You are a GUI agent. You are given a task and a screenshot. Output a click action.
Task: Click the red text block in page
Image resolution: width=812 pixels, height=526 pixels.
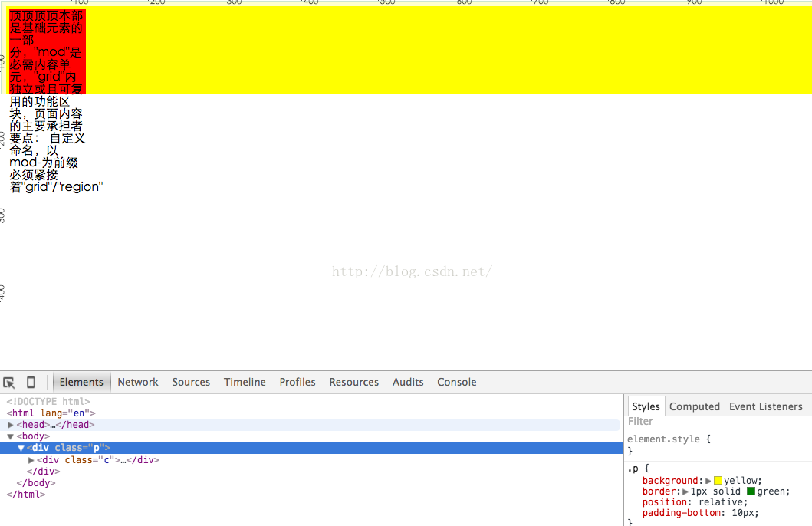tap(47, 52)
